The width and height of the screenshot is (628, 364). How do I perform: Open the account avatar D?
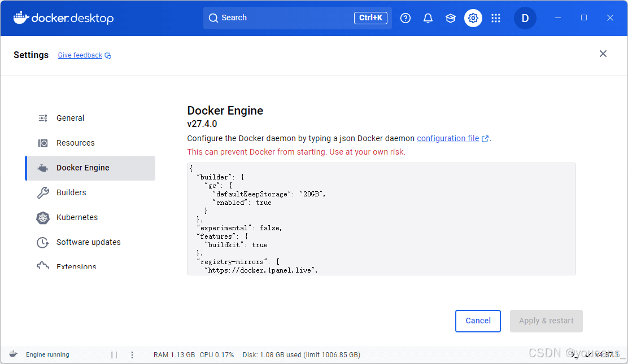pyautogui.click(x=525, y=18)
